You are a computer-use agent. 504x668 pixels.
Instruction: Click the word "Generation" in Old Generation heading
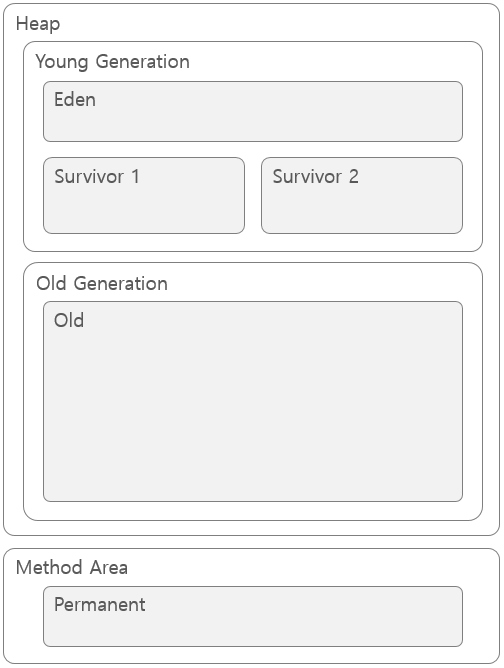click(121, 284)
